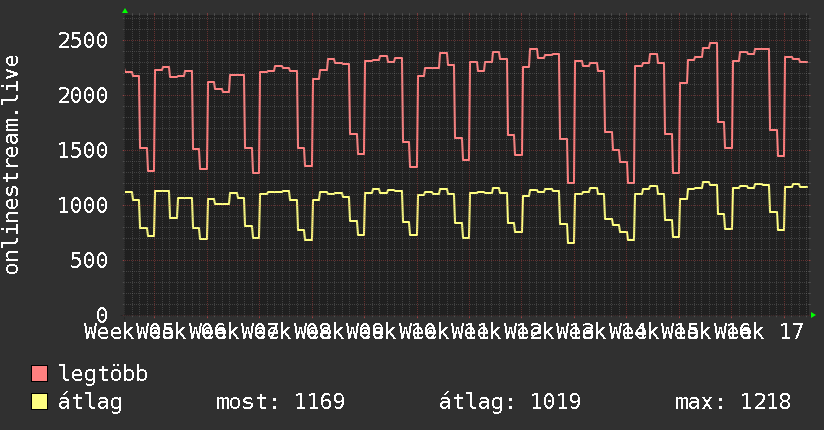Select the átlag legend label beside yellow swatch
824x430 pixels.
pos(90,402)
